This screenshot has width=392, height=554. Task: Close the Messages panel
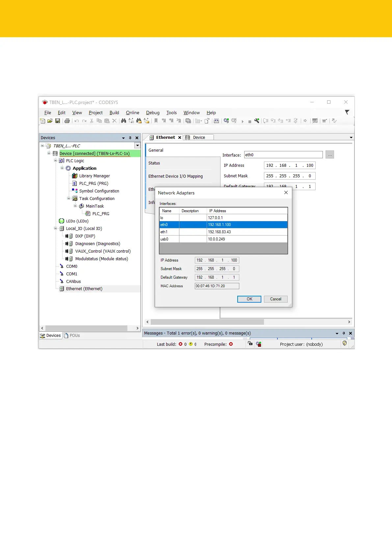(x=351, y=333)
